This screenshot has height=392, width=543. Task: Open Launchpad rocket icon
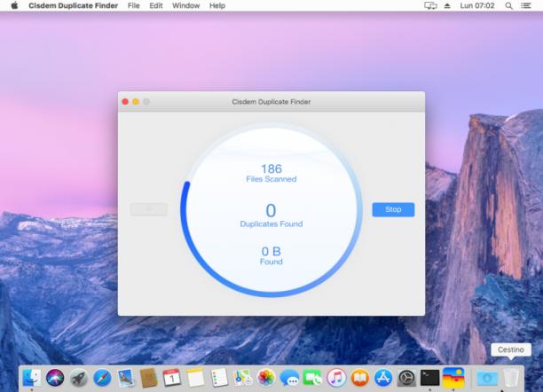click(79, 378)
